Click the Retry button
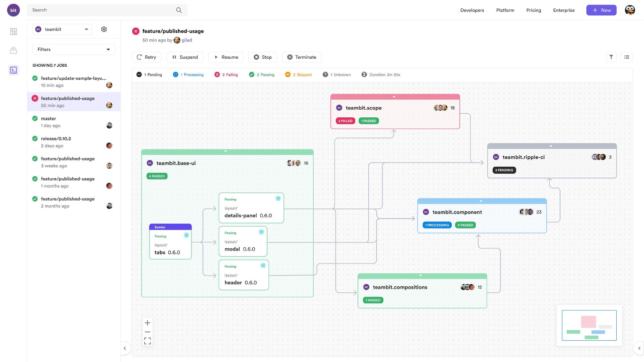Screen dimensions: 644x362 pos(147,57)
